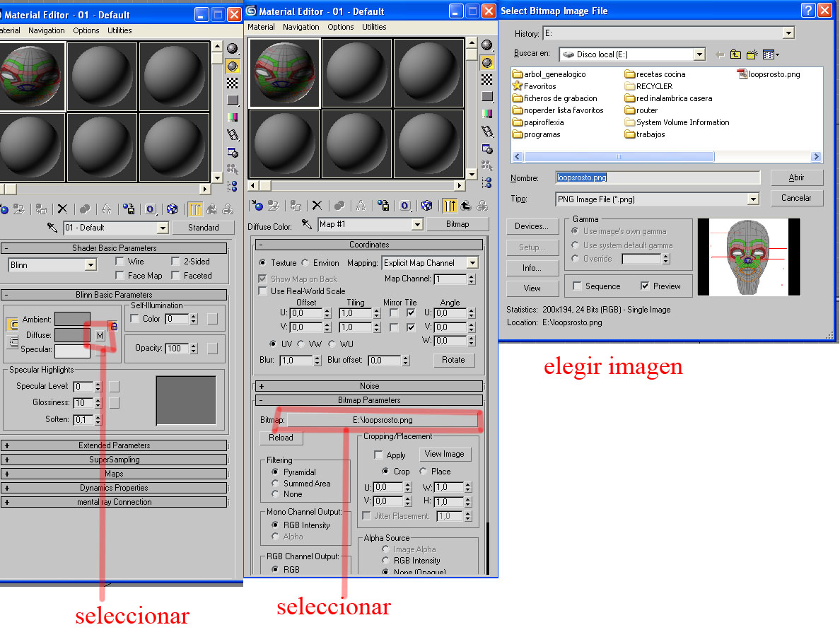Open the Tipo file type dropdown
The image size is (840, 637).
click(x=753, y=199)
